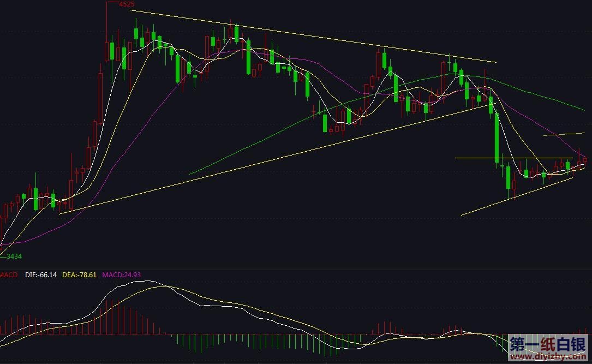Click the MACD:24.93 value

click(x=121, y=275)
